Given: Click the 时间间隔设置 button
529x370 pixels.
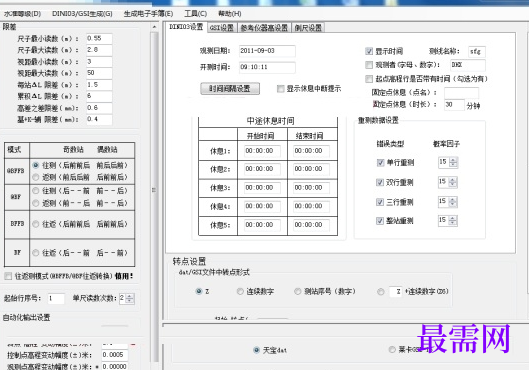Looking at the screenshot, I should 230,89.
